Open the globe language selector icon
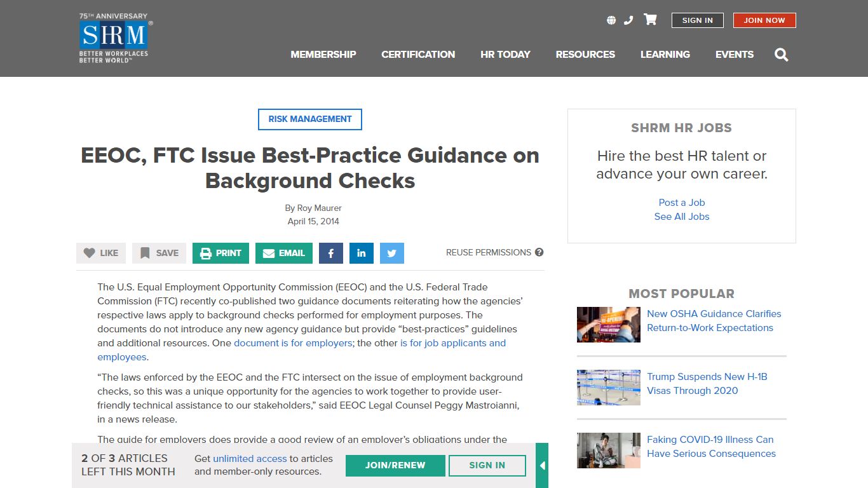868x488 pixels. coord(611,20)
